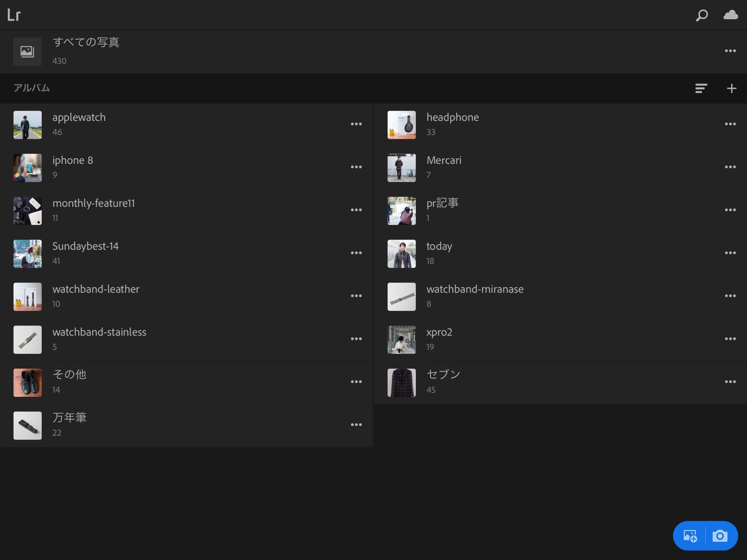Open the watchband-miranase album

475,289
